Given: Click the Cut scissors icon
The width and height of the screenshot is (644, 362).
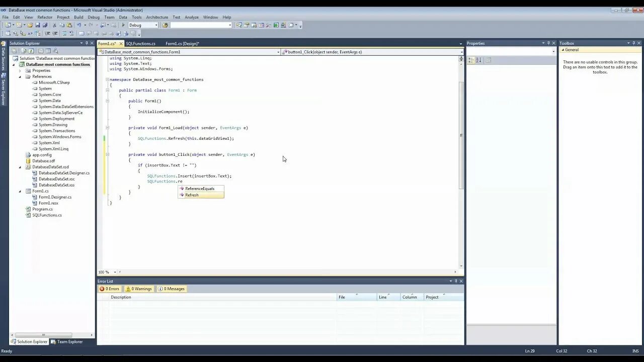Looking at the screenshot, I should tap(54, 25).
